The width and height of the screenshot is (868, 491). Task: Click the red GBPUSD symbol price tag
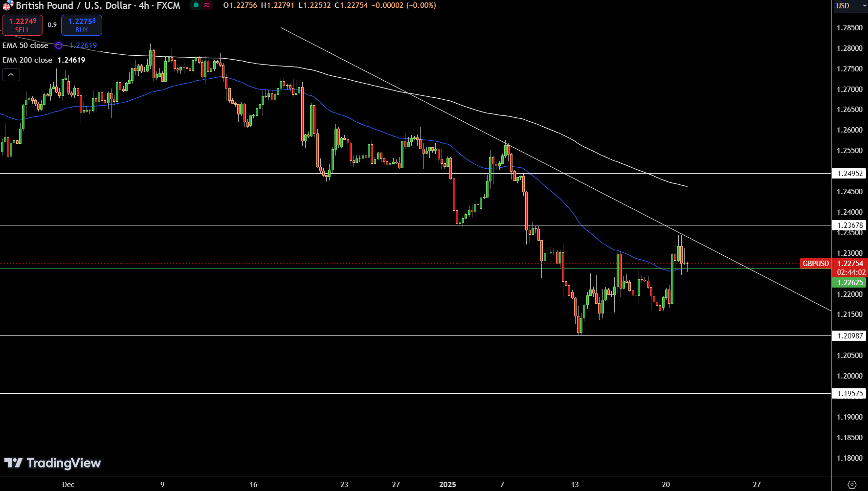pos(816,264)
